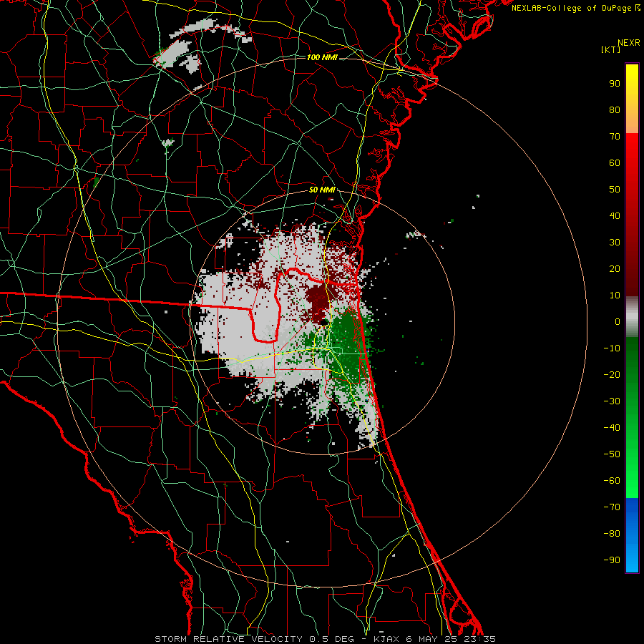Select the -70 knot scale value
The height and width of the screenshot is (644, 644).
pos(612,507)
